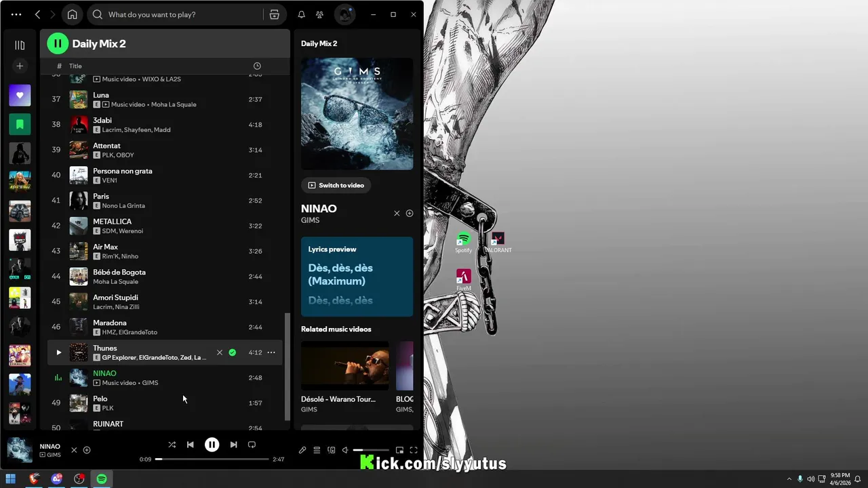Sort by duration clock column icon
This screenshot has height=488, width=868.
click(257, 66)
